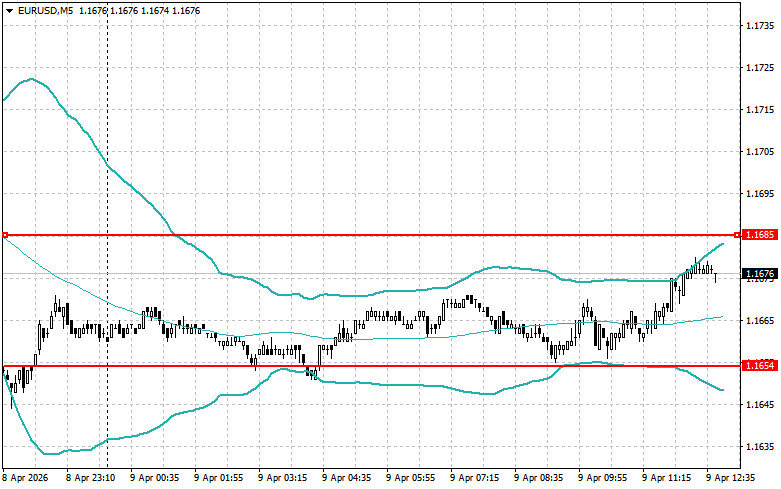This screenshot has width=781, height=489.
Task: Click the 1.1725 price scale label
Action: tap(760, 67)
